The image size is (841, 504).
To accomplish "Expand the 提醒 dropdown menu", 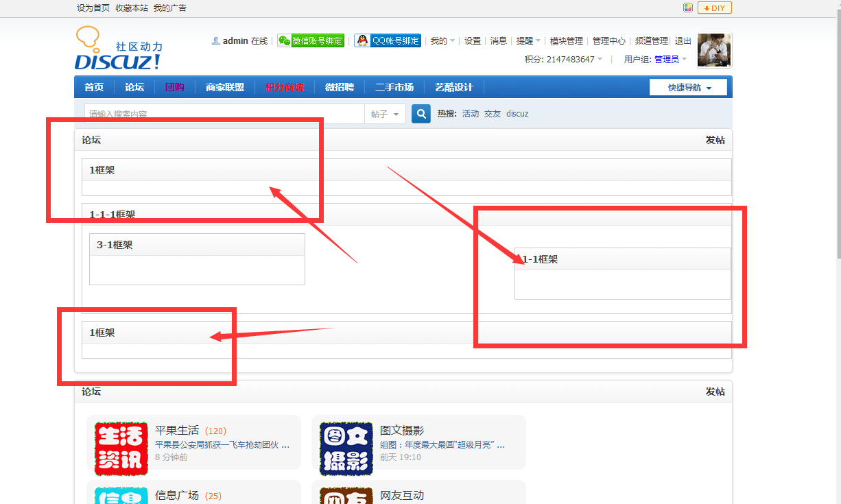I will point(528,41).
